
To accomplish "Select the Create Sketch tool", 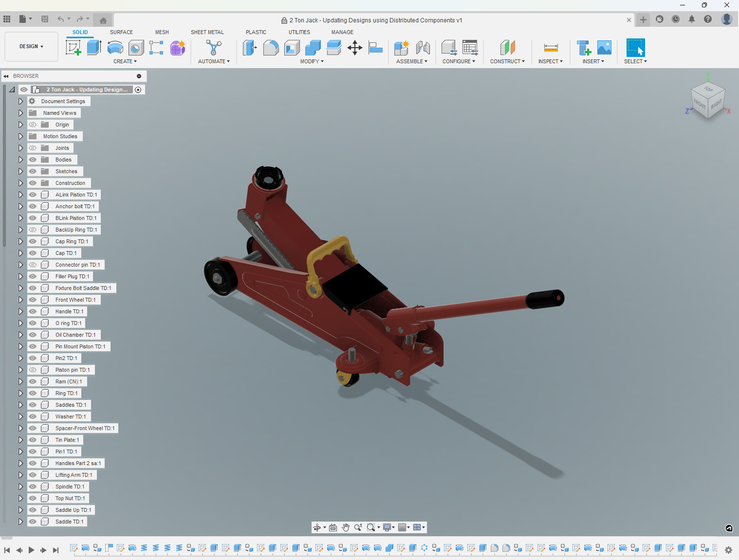I will click(73, 48).
